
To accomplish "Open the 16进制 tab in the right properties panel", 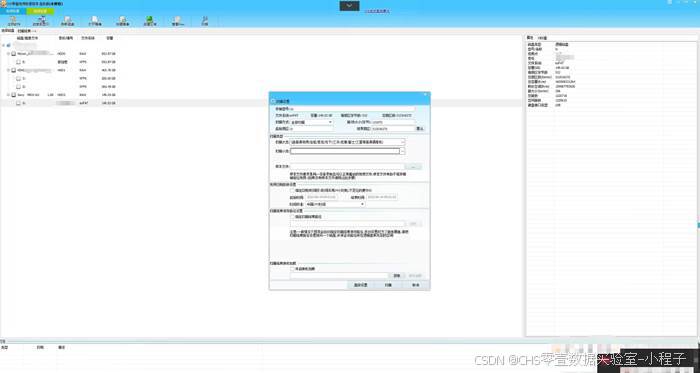I will [x=542, y=38].
